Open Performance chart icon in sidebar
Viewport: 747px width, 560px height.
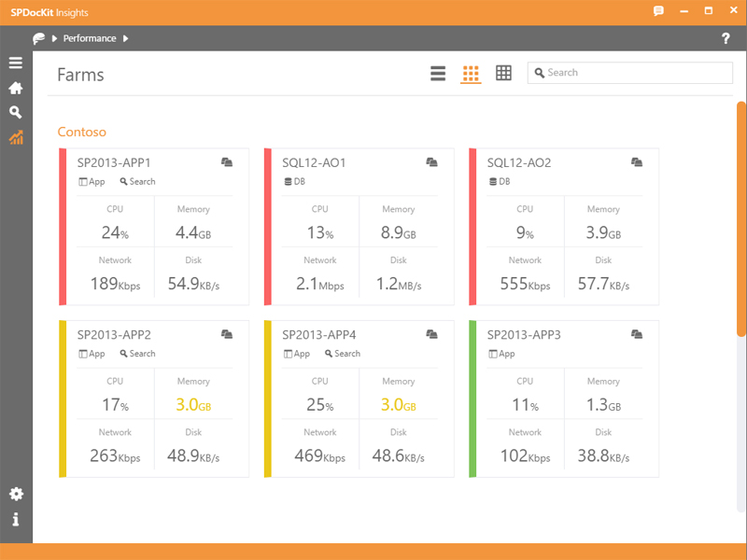point(16,137)
